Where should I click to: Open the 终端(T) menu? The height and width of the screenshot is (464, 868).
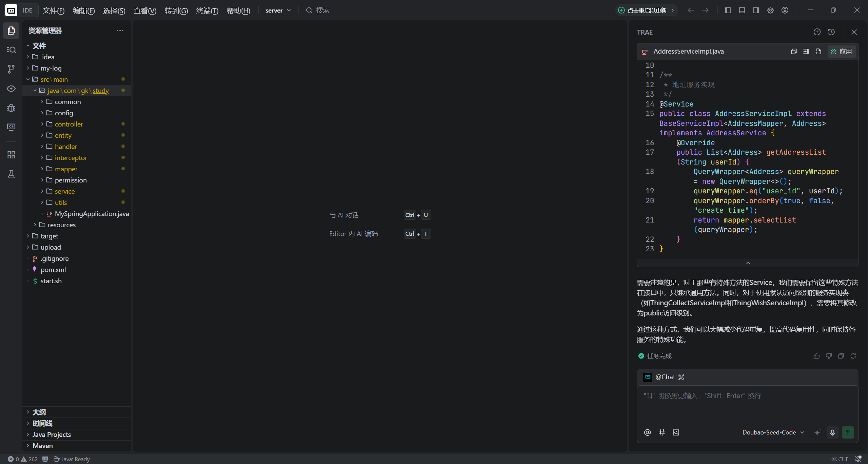click(x=207, y=11)
